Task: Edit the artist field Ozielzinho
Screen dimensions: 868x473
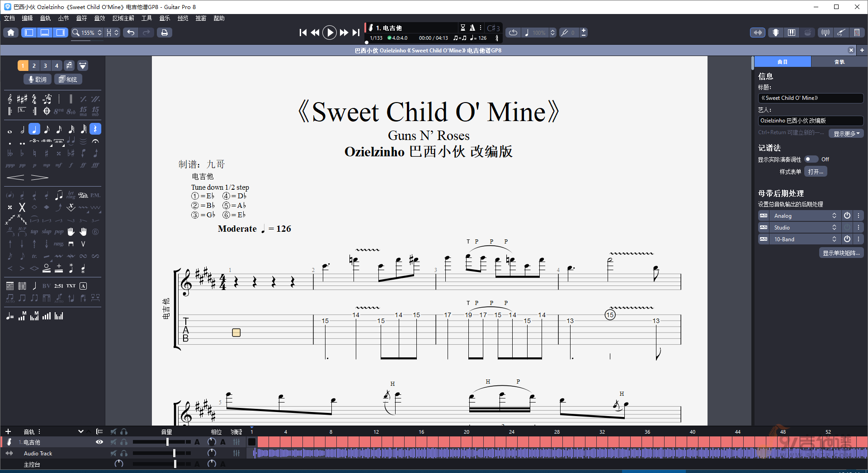Action: click(811, 121)
